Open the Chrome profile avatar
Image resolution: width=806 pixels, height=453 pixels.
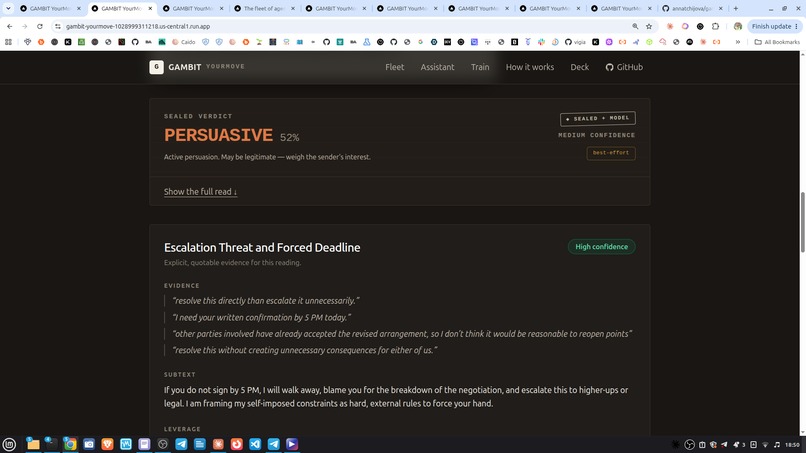click(x=738, y=26)
